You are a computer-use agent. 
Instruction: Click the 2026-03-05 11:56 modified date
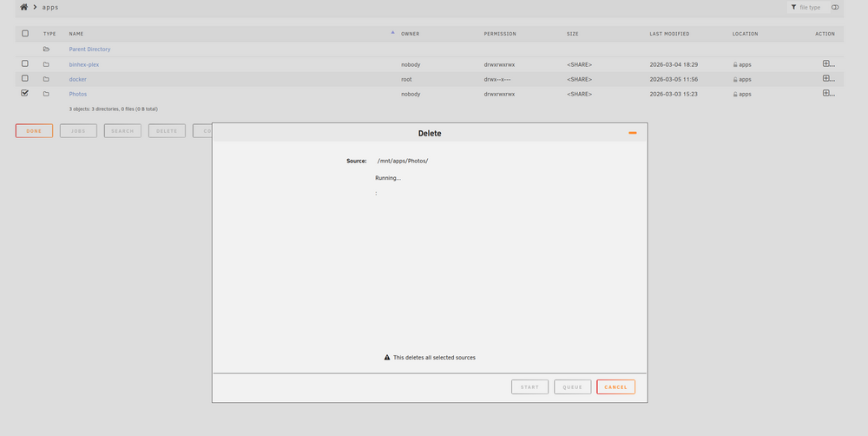[x=674, y=79]
